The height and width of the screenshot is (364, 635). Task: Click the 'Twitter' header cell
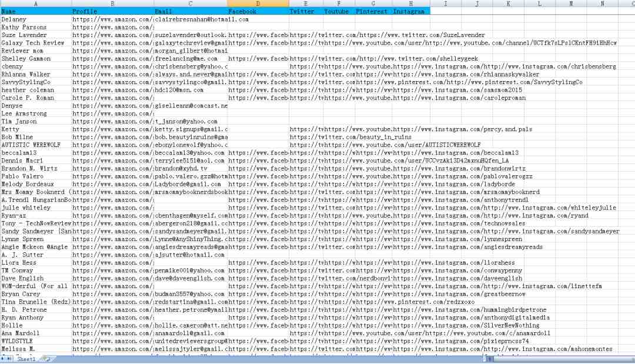[306, 11]
